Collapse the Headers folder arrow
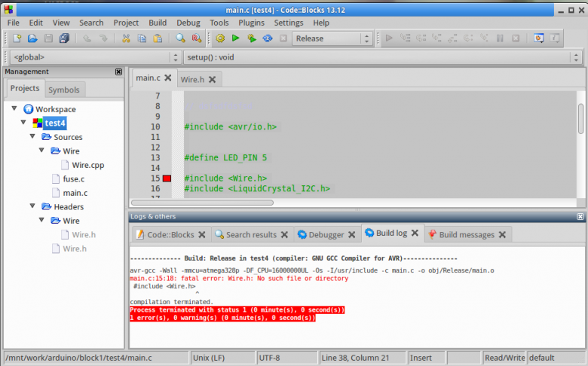588x366 pixels. point(32,206)
